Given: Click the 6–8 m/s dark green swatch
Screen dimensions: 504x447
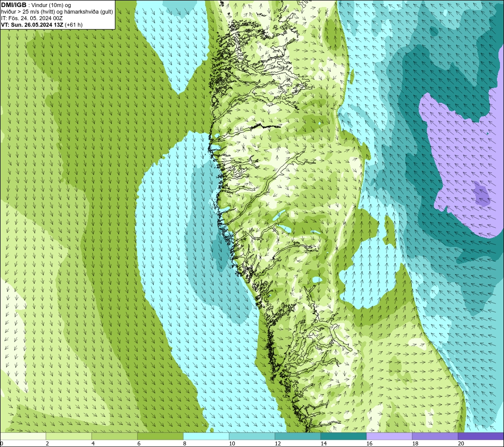Looking at the screenshot, I should (x=160, y=436).
